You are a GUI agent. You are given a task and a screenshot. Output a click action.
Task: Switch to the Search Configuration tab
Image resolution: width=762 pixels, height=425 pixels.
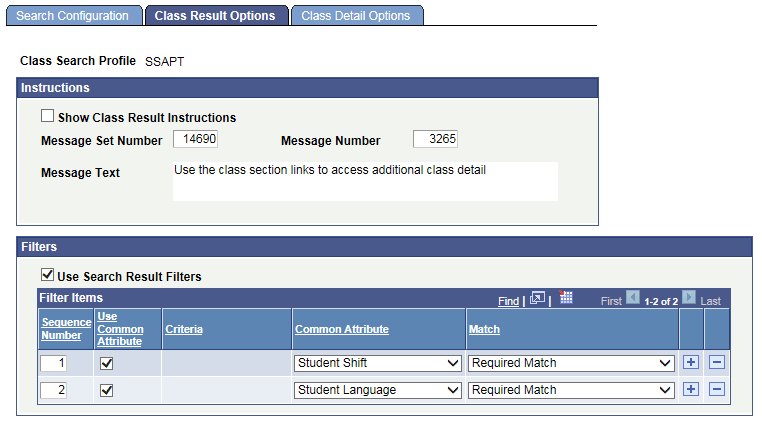click(x=74, y=16)
